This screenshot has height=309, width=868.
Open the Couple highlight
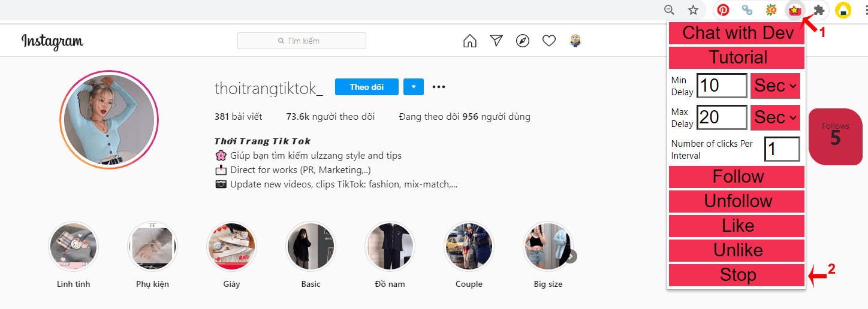[x=469, y=247]
